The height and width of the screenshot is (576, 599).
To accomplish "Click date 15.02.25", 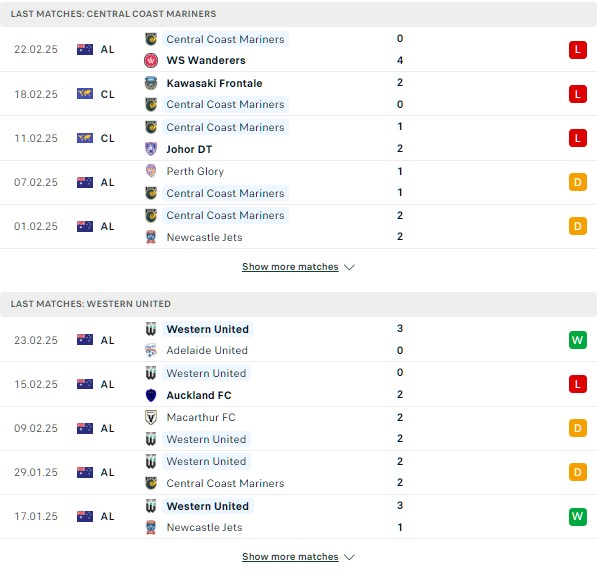I will pos(36,384).
